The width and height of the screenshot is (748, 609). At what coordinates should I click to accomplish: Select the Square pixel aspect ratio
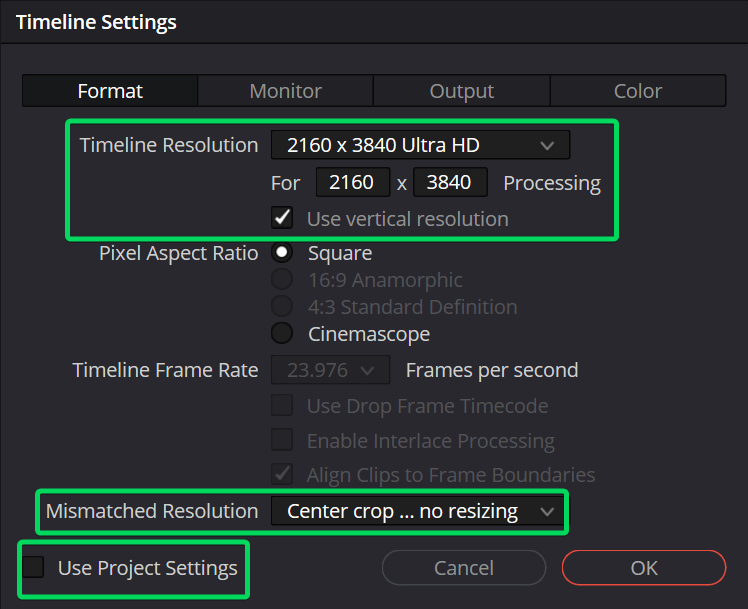(x=283, y=253)
